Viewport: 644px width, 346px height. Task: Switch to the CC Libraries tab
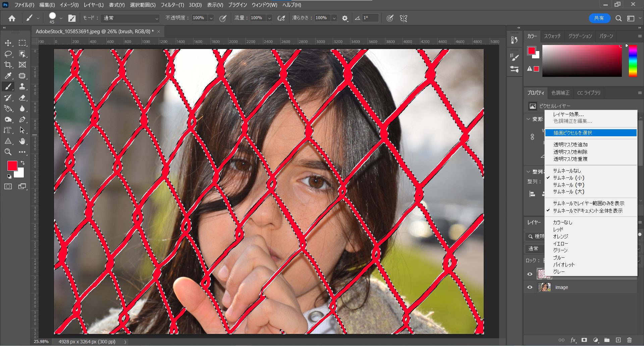point(589,93)
